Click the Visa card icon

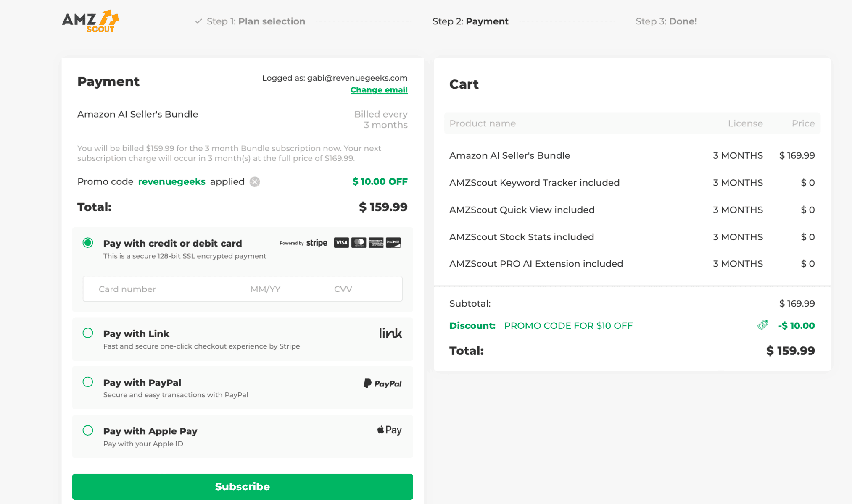click(x=341, y=243)
